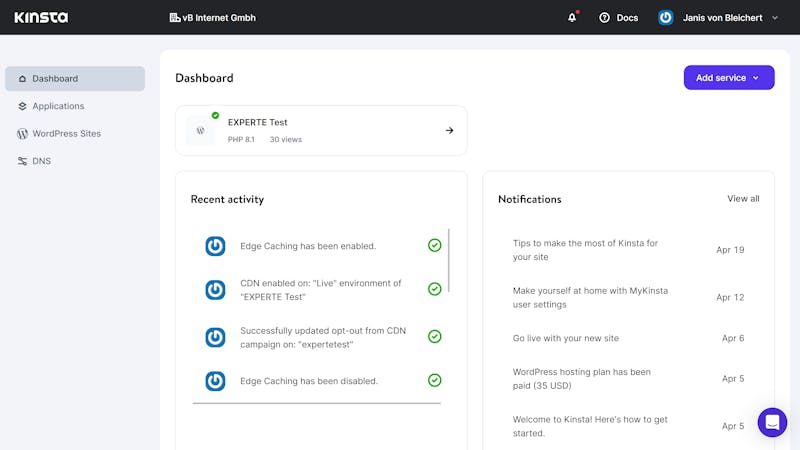The height and width of the screenshot is (450, 800).
Task: Click checkmark for CDN enabled activity
Action: (435, 289)
